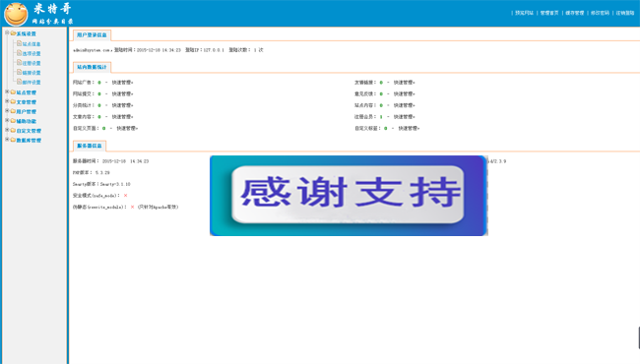The width and height of the screenshot is (640, 364).
Task: Click 快速管理 link for 文章内容
Action: (122, 116)
